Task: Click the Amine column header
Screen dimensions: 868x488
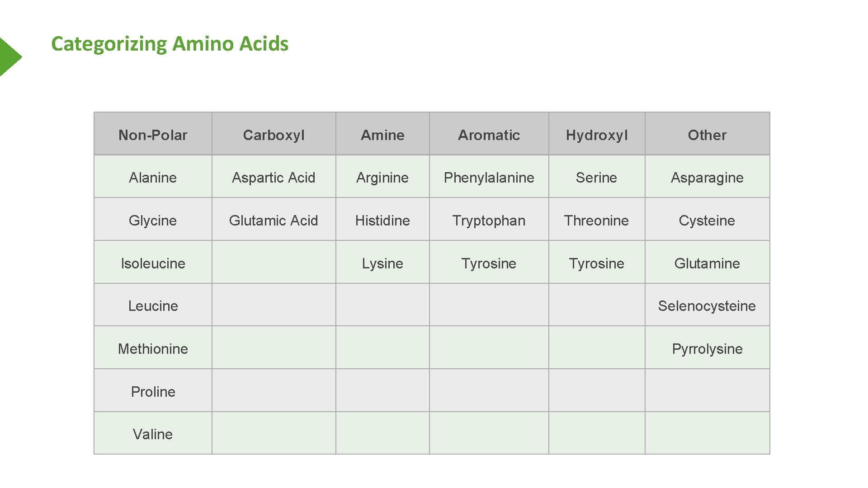Action: pos(382,135)
